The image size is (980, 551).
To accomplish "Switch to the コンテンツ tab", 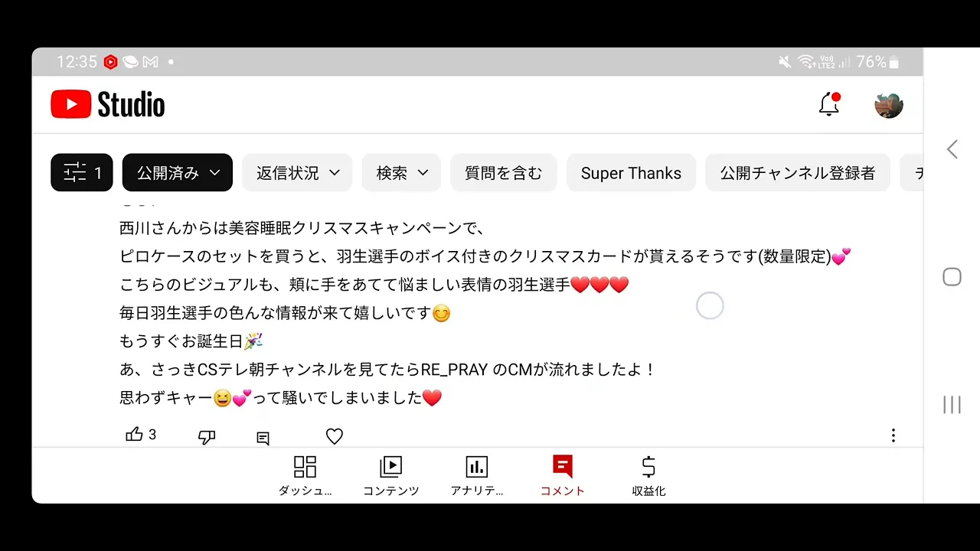I will 391,476.
